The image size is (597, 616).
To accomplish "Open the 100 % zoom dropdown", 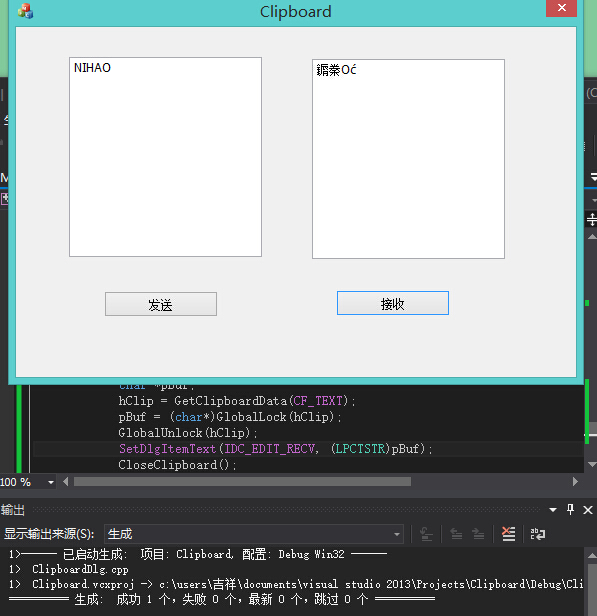I will [x=51, y=482].
